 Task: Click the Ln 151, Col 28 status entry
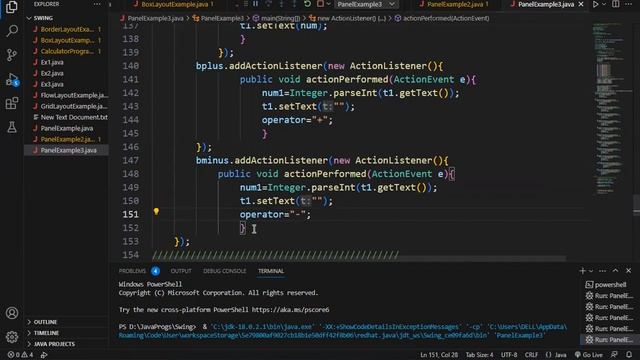439,355
